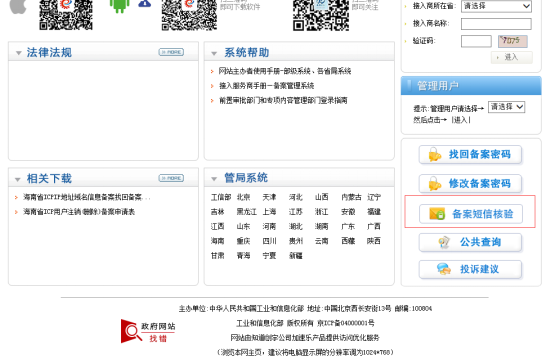556x360 pixels.
Task: Click the Apple logo icon
Action: click(18, 6)
